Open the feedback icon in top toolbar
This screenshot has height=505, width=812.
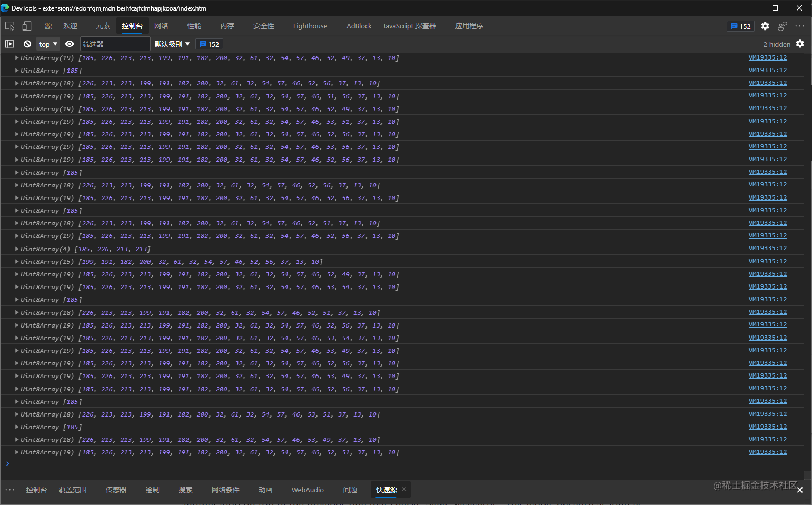click(783, 26)
